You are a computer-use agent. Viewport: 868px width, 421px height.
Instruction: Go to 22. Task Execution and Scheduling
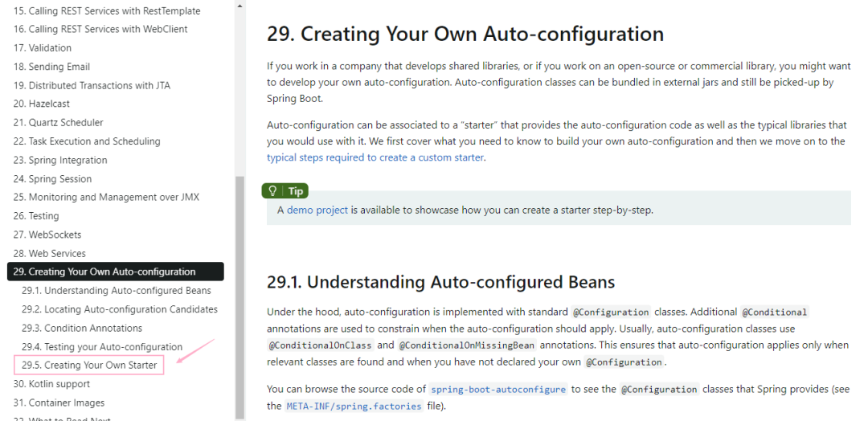point(87,141)
